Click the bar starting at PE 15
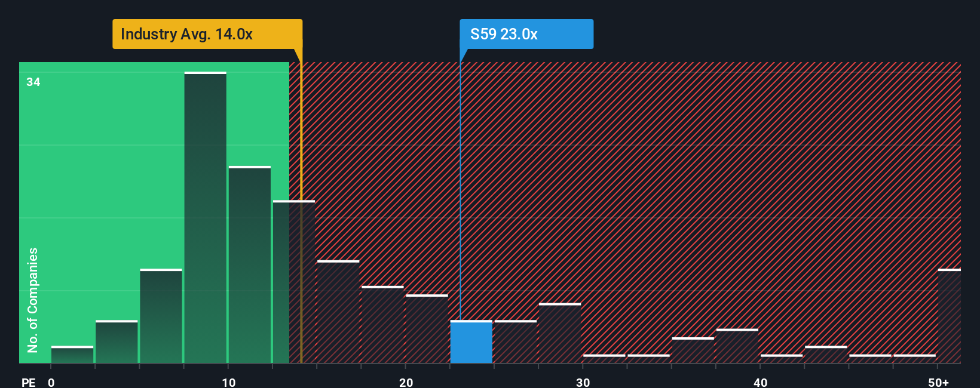Image resolution: width=980 pixels, height=388 pixels. click(x=338, y=312)
